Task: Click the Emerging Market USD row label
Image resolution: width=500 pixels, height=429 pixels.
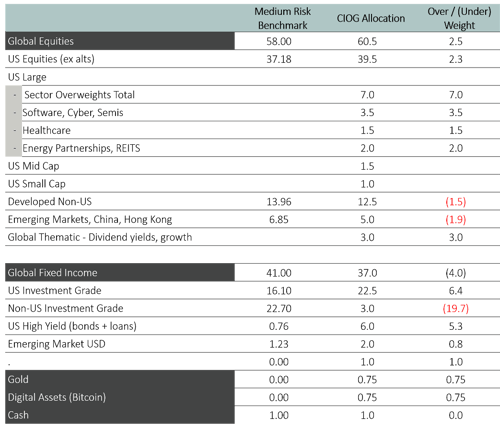Action: pos(56,344)
